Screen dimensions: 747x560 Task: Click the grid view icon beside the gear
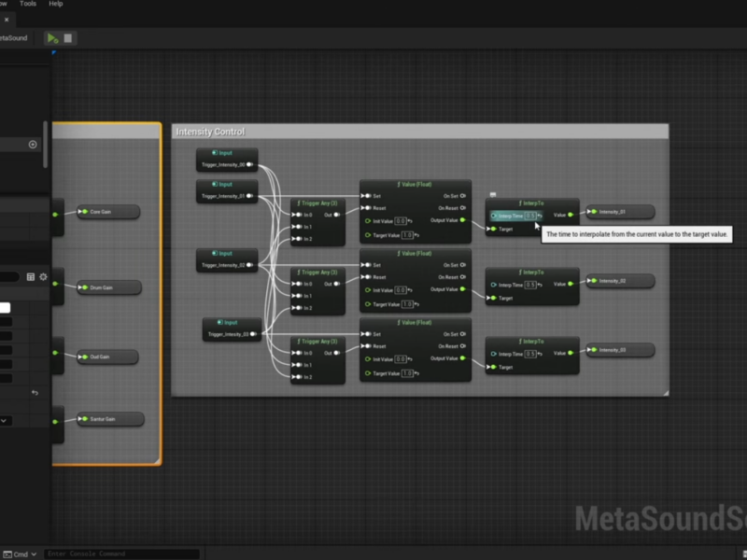32,277
